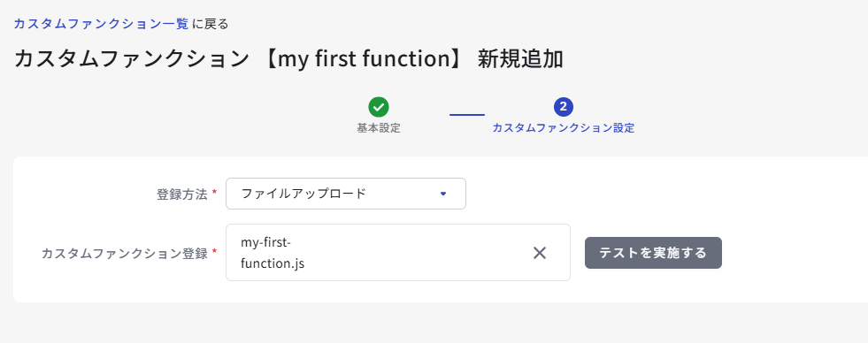
Task: Clear the uploaded my-first-function.js file with X
Action: click(x=539, y=253)
